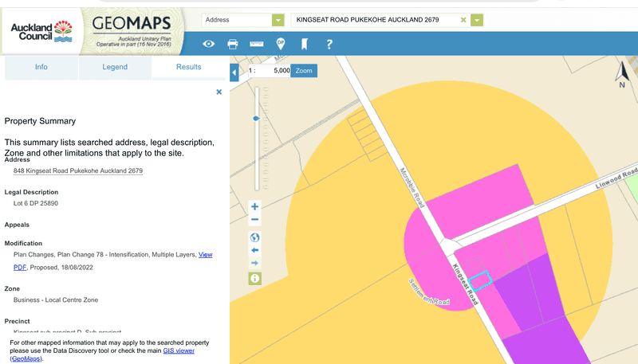Open the Address search type dropdown
Screen dimensions: 638x364
point(278,20)
